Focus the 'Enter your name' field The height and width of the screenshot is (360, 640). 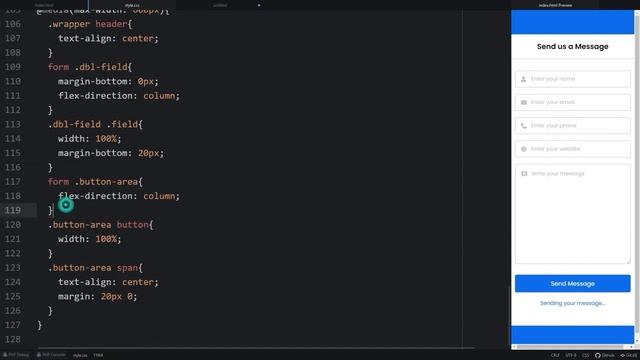pyautogui.click(x=572, y=79)
